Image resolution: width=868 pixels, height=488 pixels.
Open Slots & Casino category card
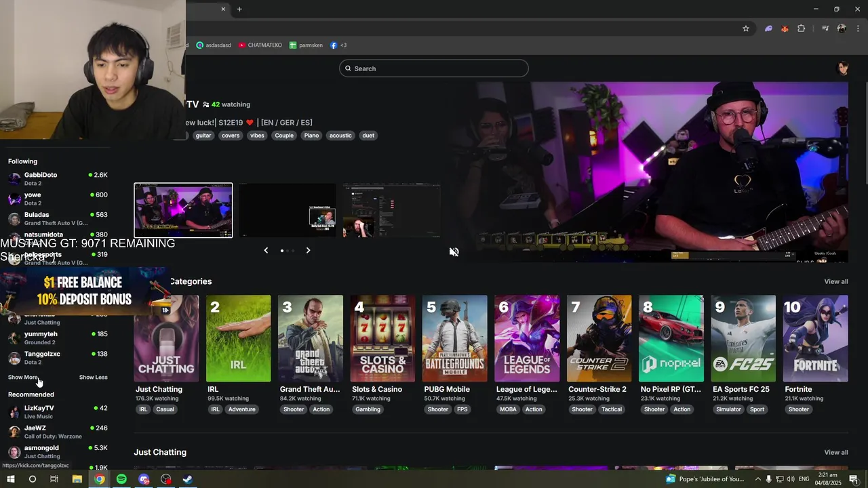[382, 338]
